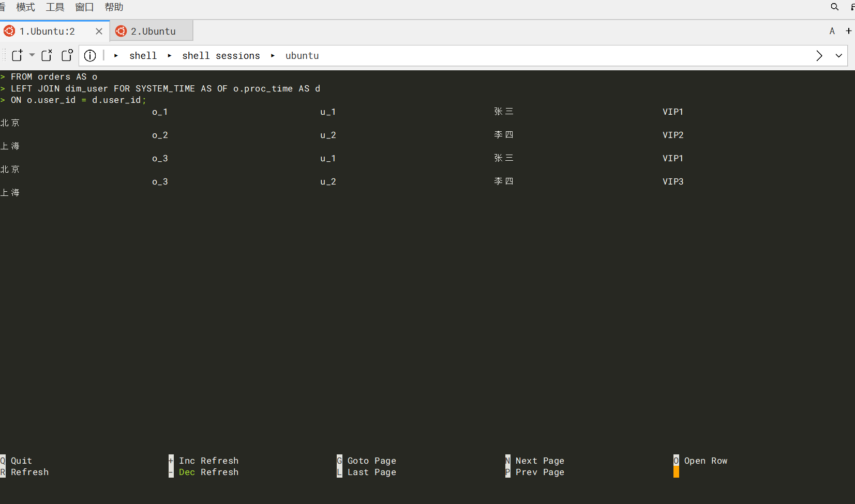
Task: Open the 窗口 menu
Action: coord(84,7)
